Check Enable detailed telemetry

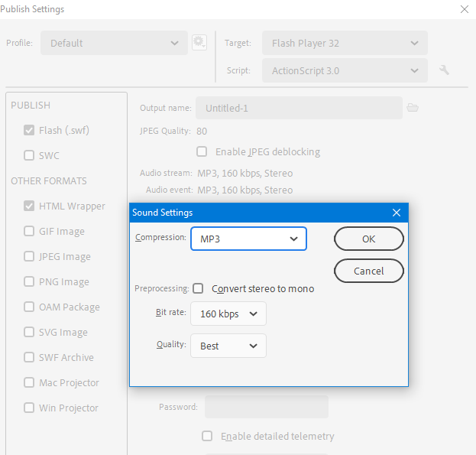[207, 436]
